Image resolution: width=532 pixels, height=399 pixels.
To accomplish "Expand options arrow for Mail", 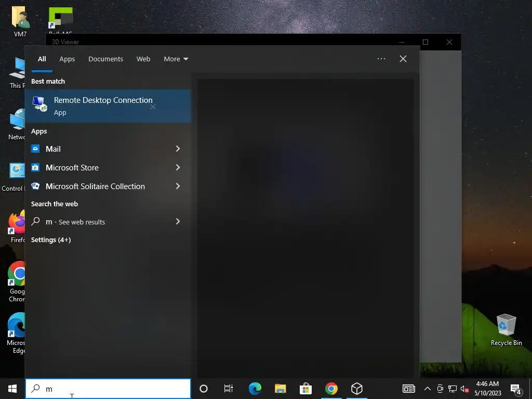I will (178, 149).
